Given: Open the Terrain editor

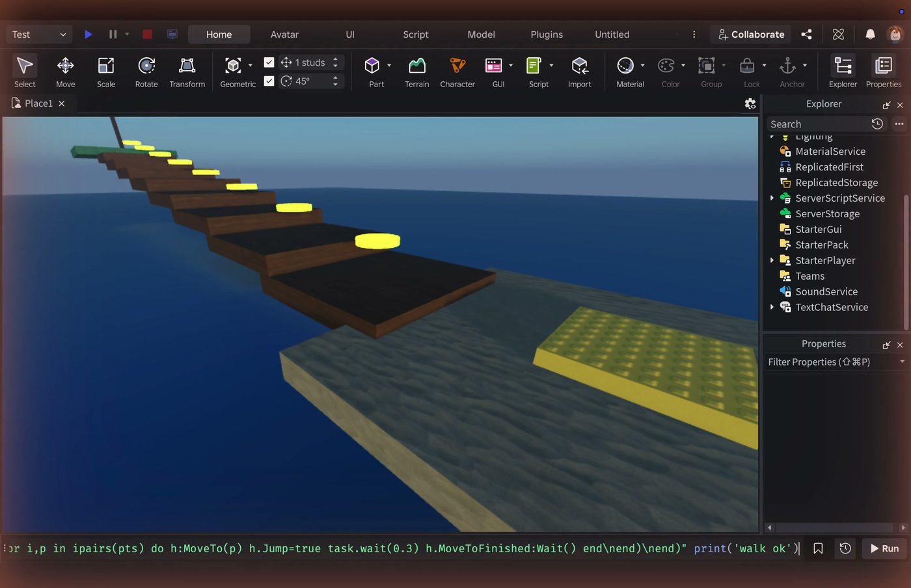Looking at the screenshot, I should (417, 72).
